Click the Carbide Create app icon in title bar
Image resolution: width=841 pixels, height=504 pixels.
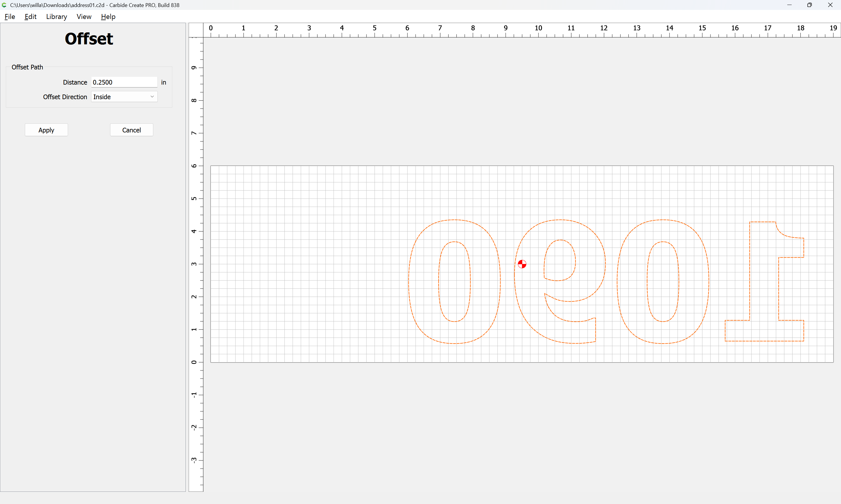click(x=4, y=5)
